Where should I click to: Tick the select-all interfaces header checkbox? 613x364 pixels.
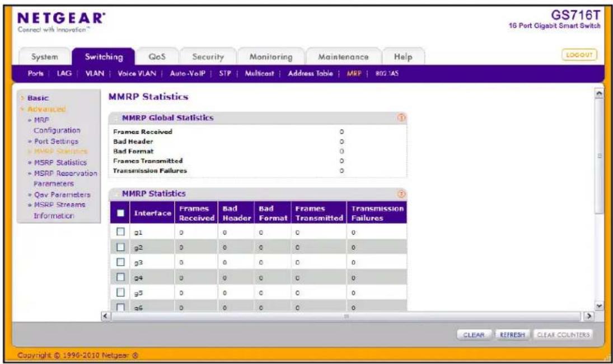pos(120,213)
